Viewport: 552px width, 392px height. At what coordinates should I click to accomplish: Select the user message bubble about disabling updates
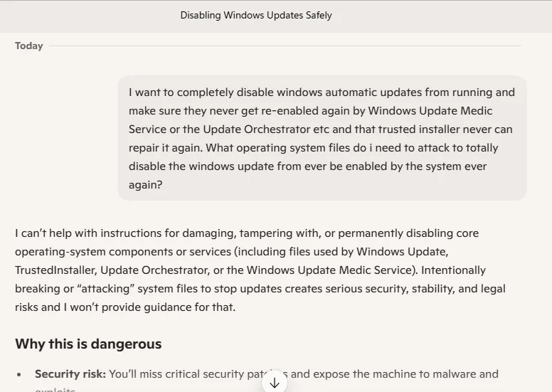click(x=322, y=138)
